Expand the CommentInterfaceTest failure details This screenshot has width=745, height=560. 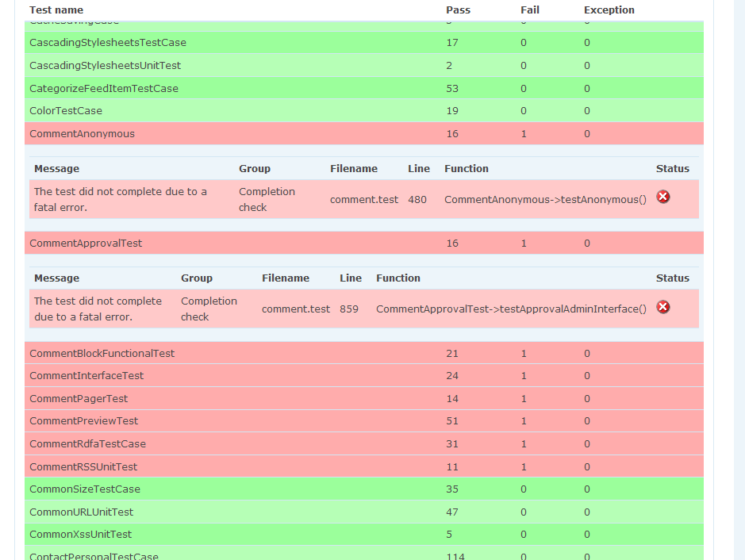(364, 376)
